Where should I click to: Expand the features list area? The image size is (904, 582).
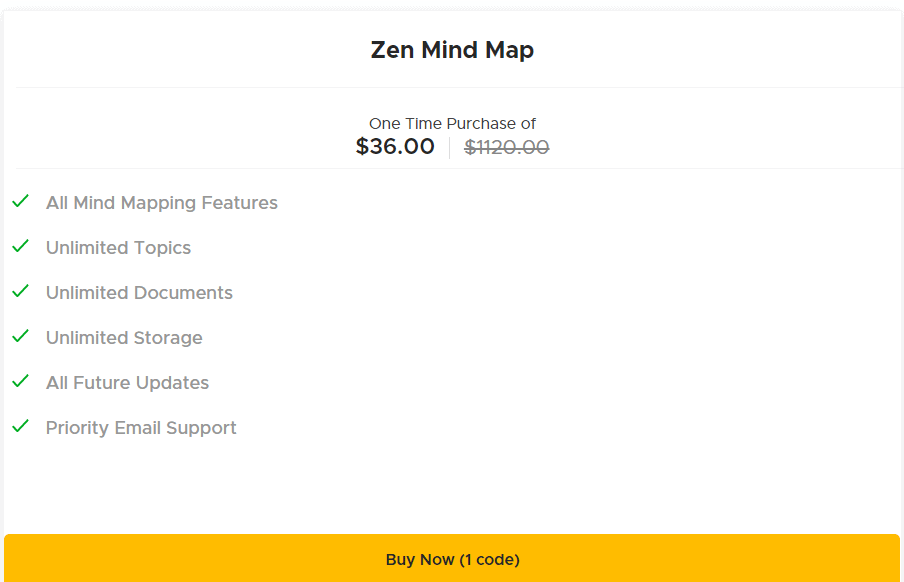pos(452,315)
